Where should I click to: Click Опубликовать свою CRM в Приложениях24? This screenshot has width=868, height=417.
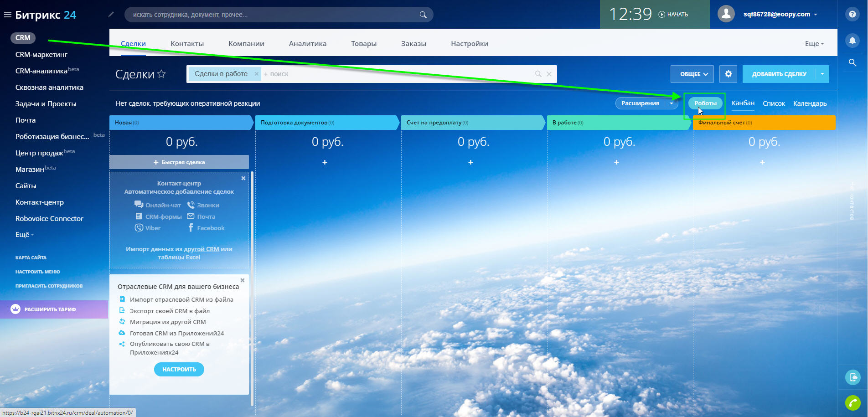tap(170, 348)
